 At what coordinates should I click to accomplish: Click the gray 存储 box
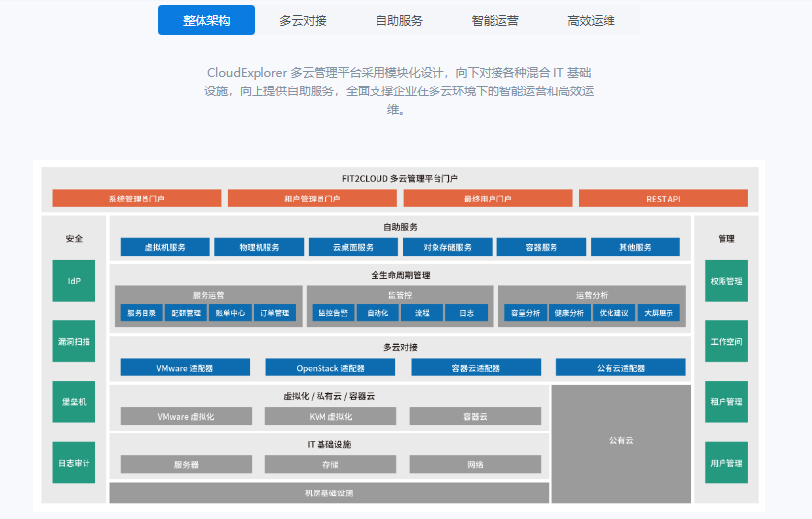(x=330, y=464)
